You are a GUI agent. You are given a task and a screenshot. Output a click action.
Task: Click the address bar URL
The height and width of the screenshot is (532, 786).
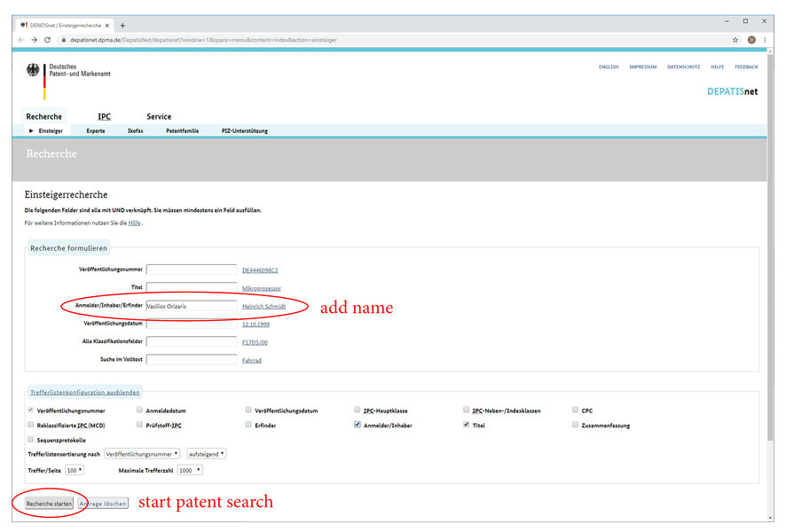(203, 40)
